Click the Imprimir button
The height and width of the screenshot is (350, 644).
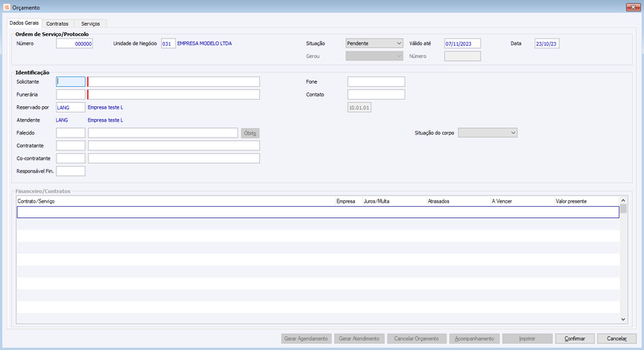pyautogui.click(x=527, y=339)
